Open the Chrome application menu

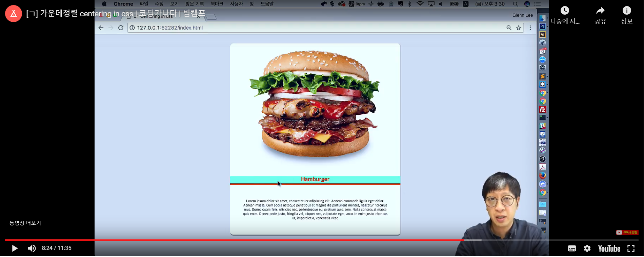click(x=123, y=4)
